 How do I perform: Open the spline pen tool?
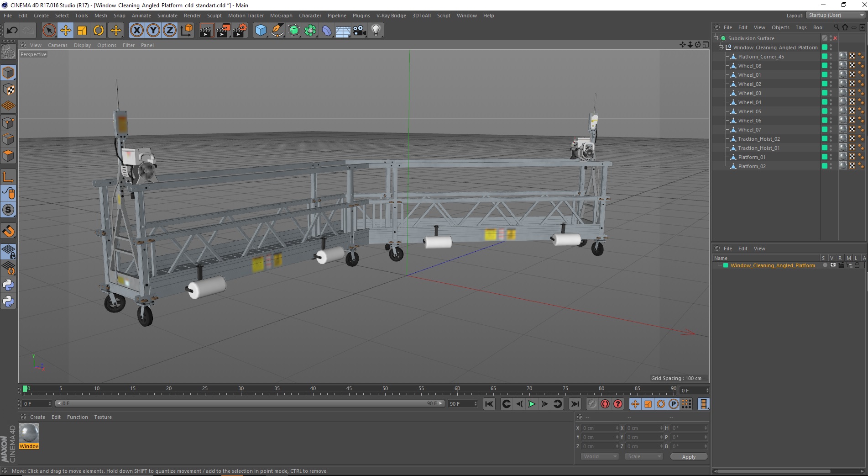point(277,31)
